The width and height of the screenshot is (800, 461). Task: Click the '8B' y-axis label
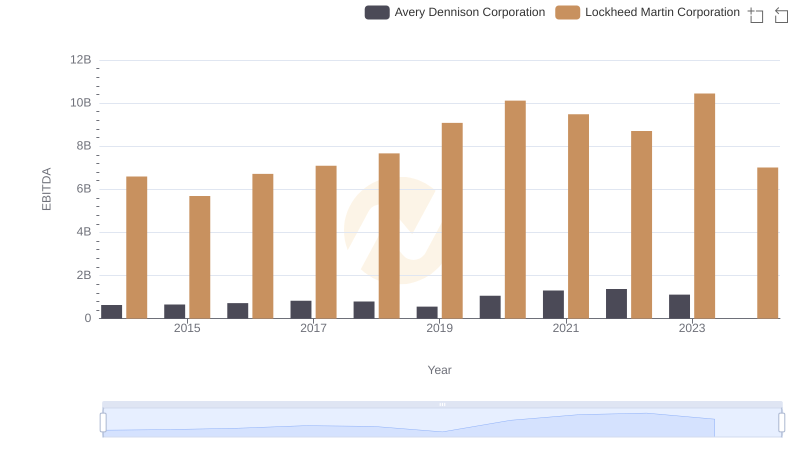click(x=84, y=146)
